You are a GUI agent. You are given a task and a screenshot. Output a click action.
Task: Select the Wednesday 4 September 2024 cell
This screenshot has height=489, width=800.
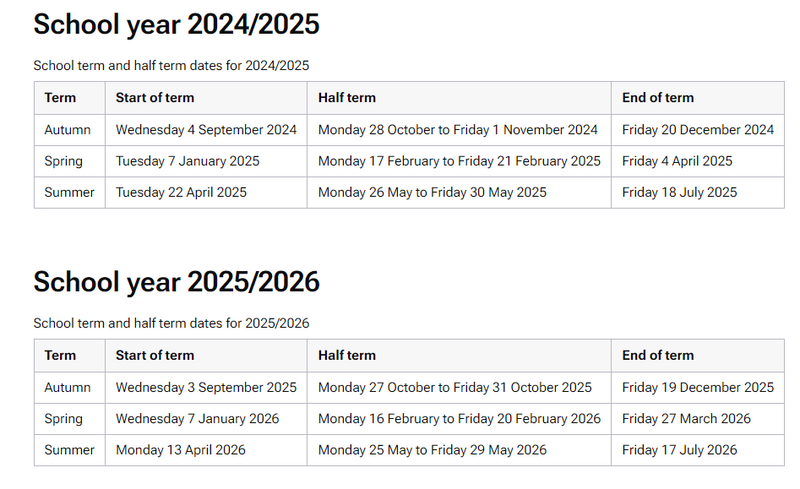[x=206, y=130]
